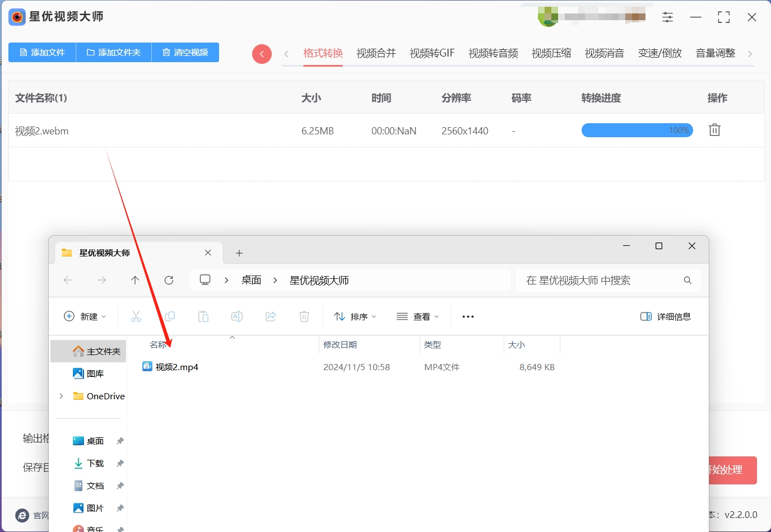
Task: Open pinned 文档 folder
Action: 89,486
